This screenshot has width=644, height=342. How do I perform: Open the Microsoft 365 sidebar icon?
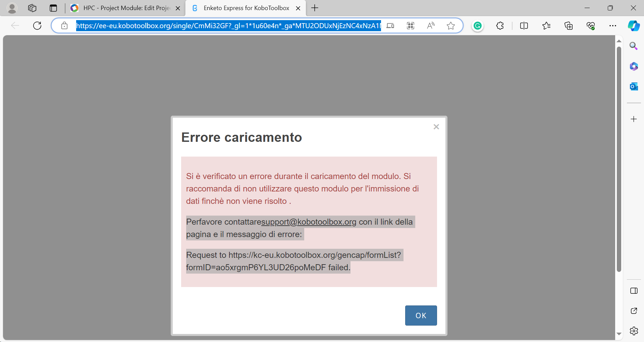tap(634, 66)
